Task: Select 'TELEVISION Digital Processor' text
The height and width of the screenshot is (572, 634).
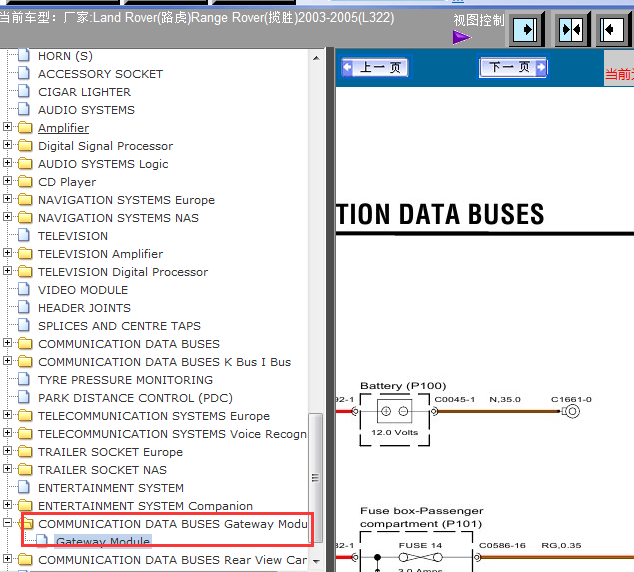Action: coord(123,272)
